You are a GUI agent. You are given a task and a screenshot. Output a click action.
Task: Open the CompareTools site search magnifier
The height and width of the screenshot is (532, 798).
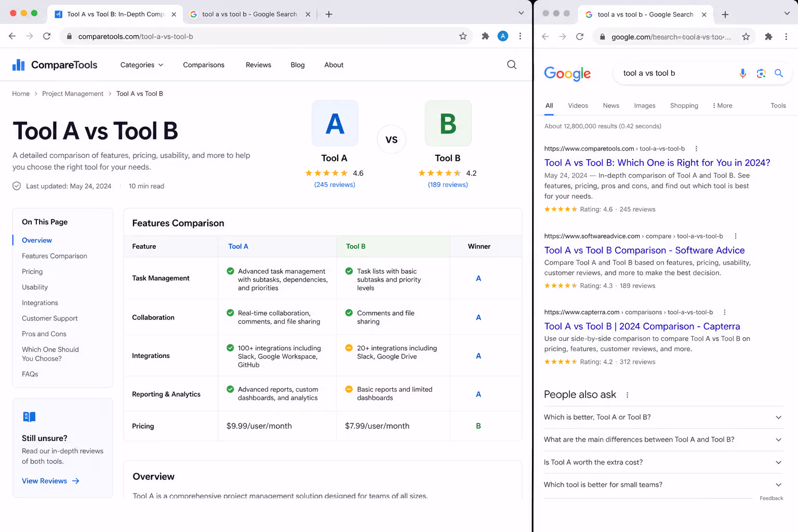pyautogui.click(x=512, y=64)
